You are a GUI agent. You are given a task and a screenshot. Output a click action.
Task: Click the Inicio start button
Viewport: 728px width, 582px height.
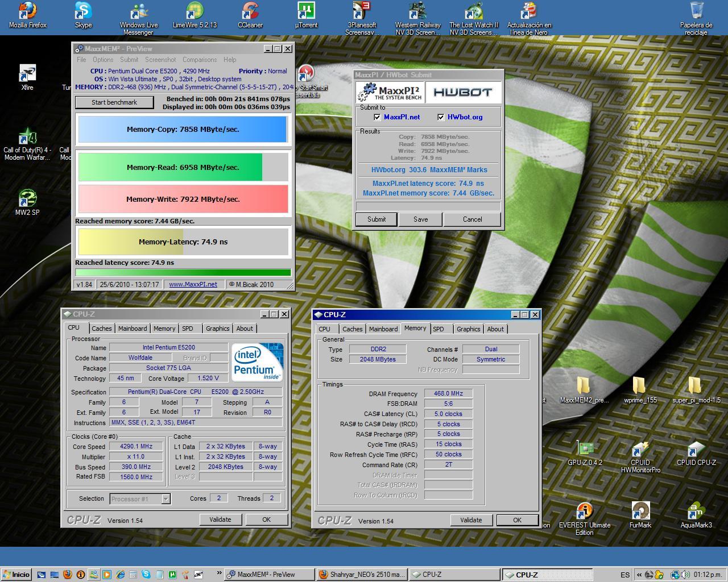point(16,575)
